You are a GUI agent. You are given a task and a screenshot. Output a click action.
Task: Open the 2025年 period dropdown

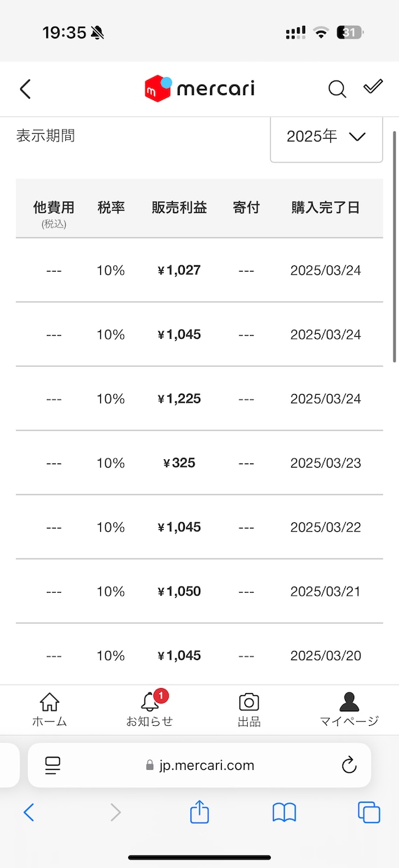tap(327, 137)
